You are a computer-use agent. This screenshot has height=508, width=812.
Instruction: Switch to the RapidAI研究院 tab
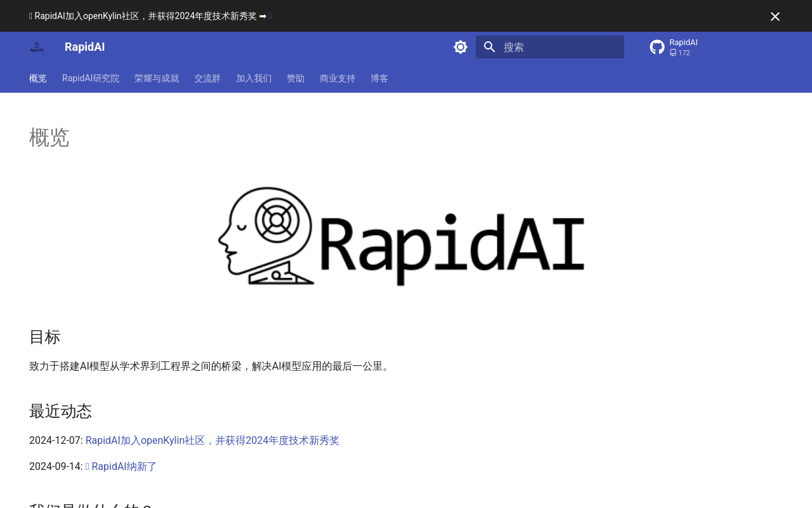pyautogui.click(x=91, y=77)
